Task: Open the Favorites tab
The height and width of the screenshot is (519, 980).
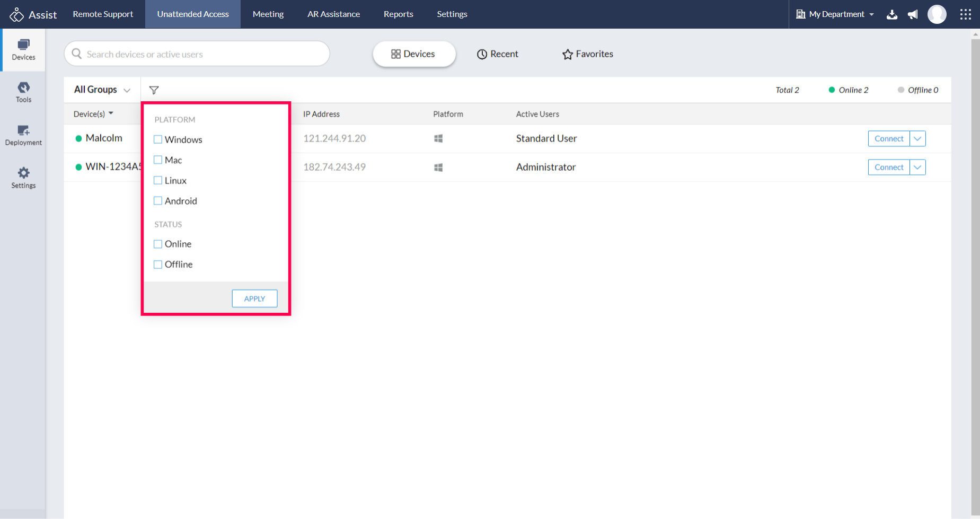Action: (588, 54)
